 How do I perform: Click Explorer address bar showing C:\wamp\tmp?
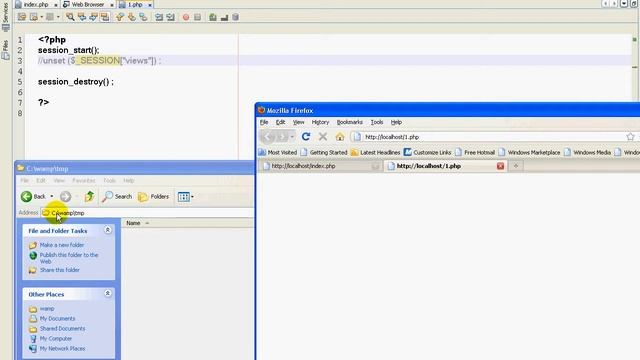tap(147, 213)
